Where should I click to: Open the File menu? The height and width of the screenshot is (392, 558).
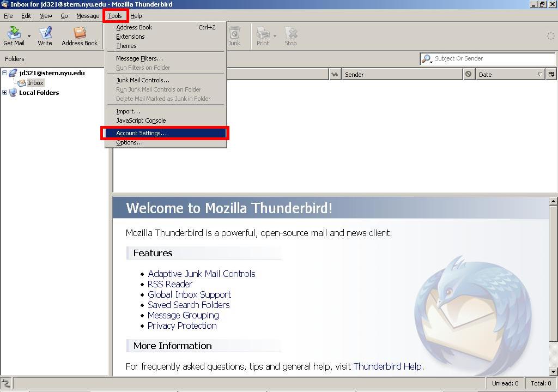pos(8,16)
